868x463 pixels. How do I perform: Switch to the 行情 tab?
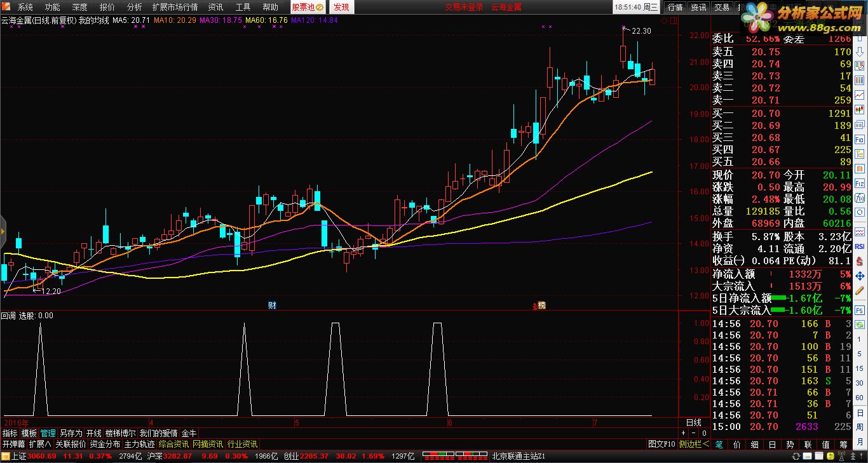click(675, 7)
